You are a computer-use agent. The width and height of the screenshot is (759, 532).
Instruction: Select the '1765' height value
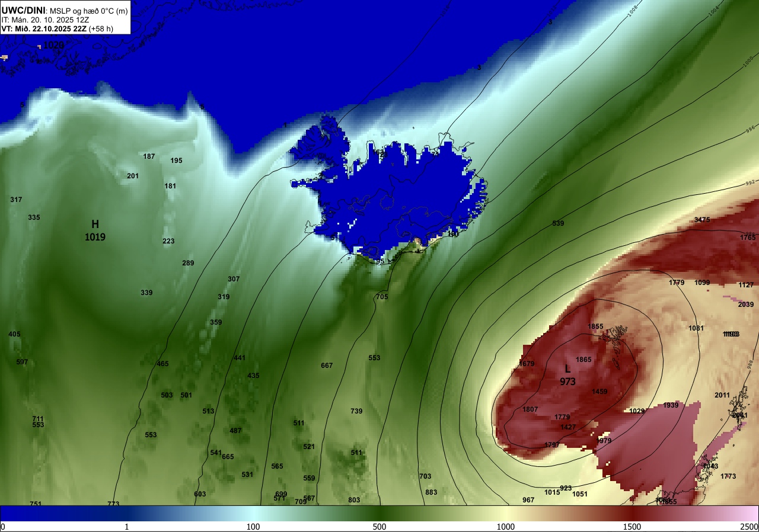coord(748,238)
